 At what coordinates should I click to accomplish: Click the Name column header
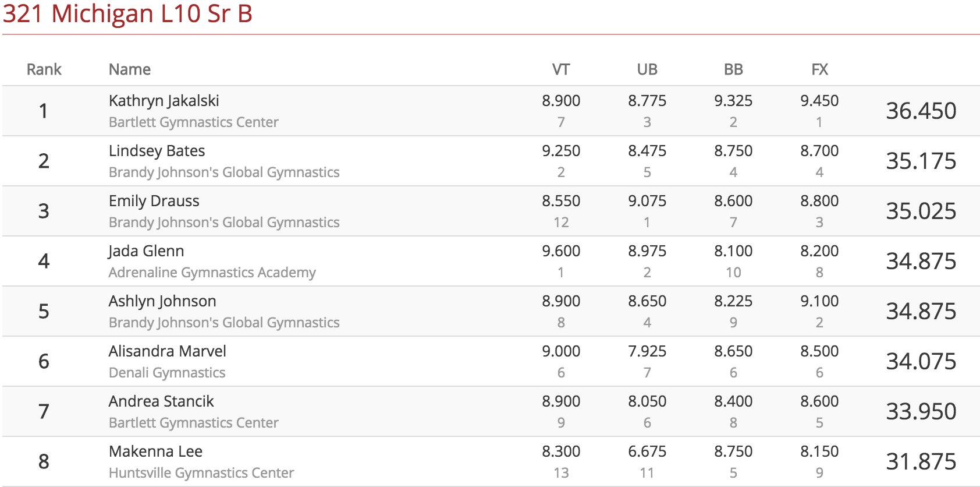tap(130, 69)
